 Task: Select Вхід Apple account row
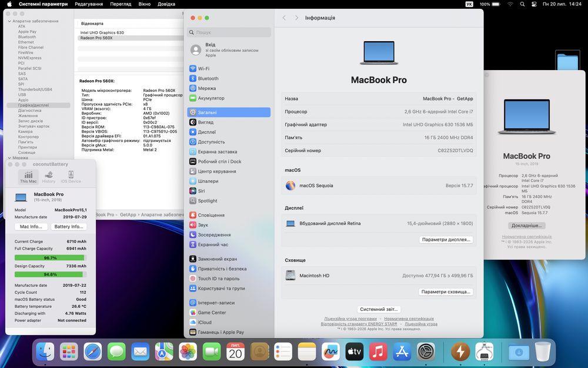coord(229,50)
